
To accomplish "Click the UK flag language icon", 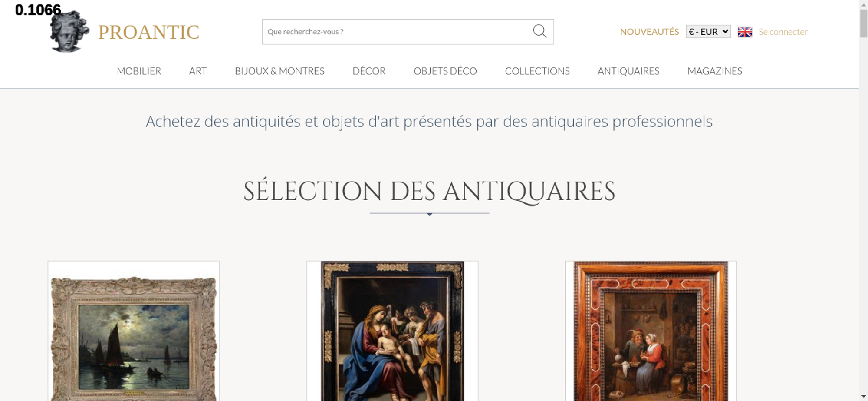I will point(745,32).
